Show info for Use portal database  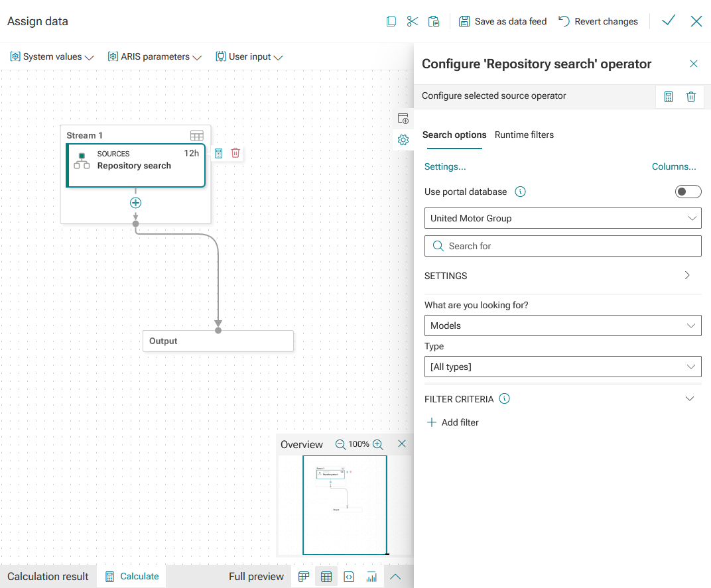520,192
